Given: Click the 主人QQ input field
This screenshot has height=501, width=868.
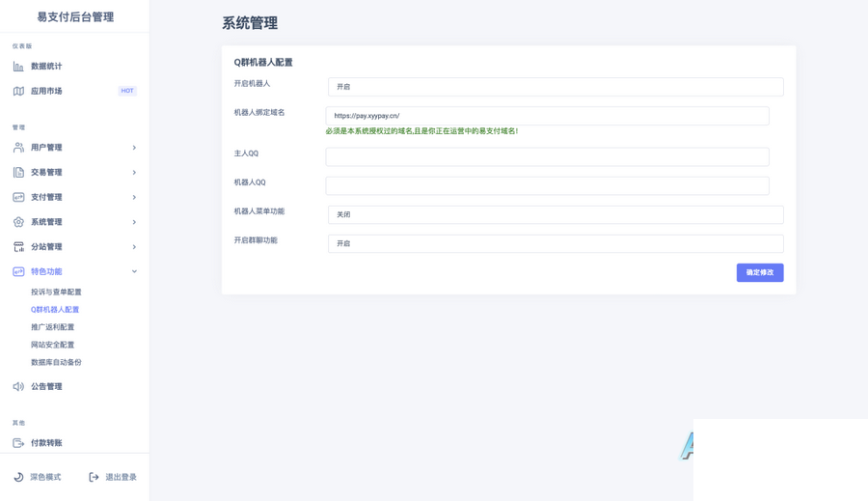Looking at the screenshot, I should [x=547, y=156].
